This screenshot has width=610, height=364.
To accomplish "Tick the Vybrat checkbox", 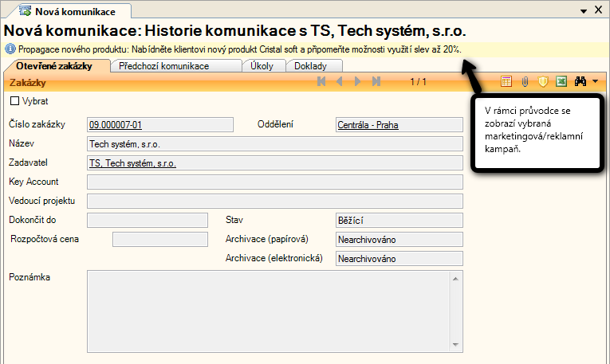I will [14, 101].
